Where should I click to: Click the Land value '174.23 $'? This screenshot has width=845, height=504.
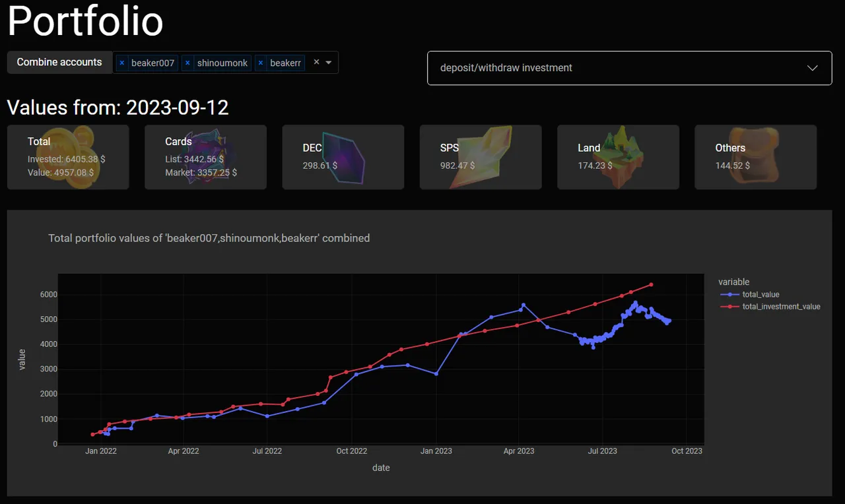tap(595, 166)
